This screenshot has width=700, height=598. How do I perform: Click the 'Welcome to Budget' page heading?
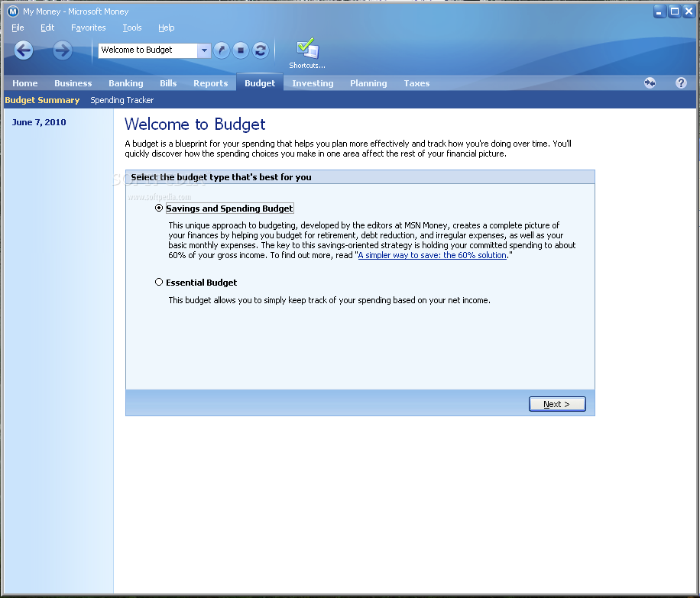[x=195, y=124]
